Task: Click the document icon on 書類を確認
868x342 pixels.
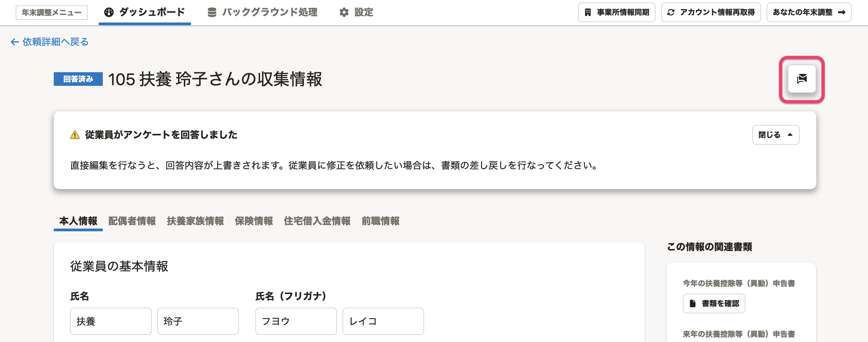Action: click(x=693, y=304)
